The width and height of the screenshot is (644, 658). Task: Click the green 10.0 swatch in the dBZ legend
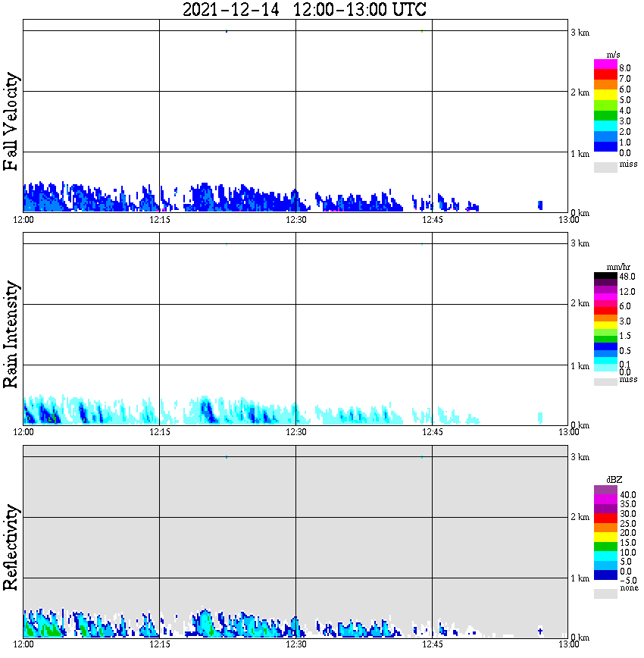coord(605,547)
